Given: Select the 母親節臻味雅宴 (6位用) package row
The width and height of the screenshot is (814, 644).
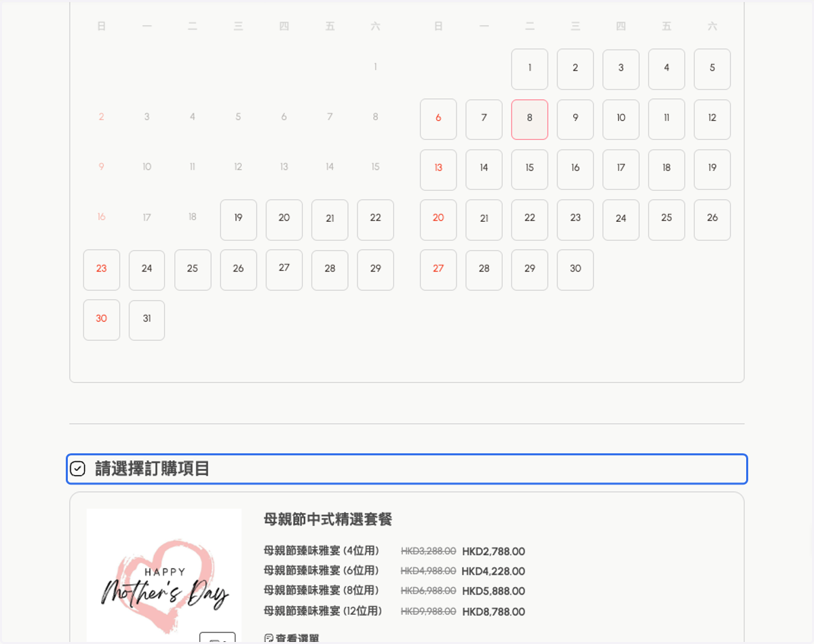Looking at the screenshot, I should tap(394, 571).
